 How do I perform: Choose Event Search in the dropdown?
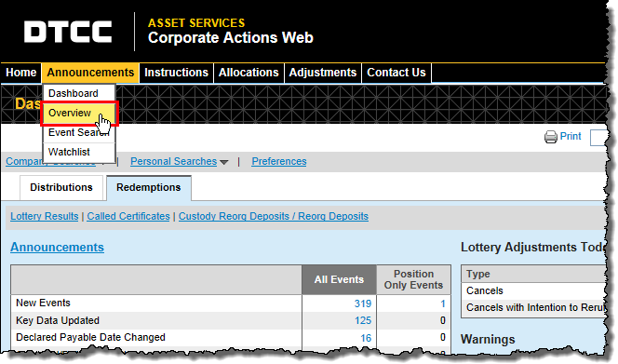click(79, 132)
